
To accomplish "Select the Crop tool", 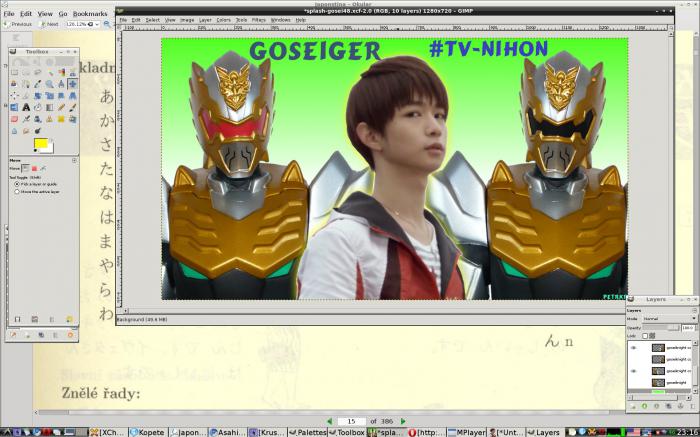I will pyautogui.click(x=26, y=96).
